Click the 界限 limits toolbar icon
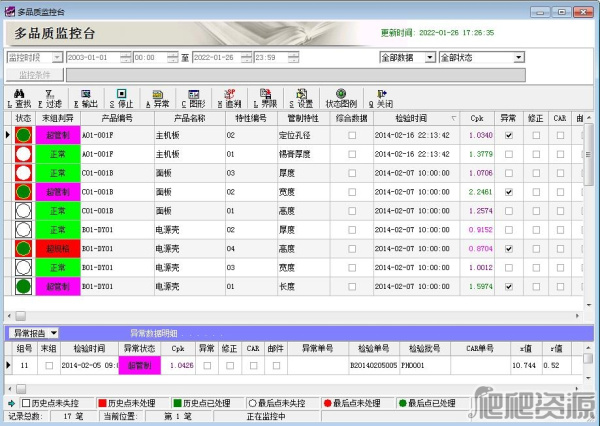Screen dimensions: 600x426 (266, 94)
